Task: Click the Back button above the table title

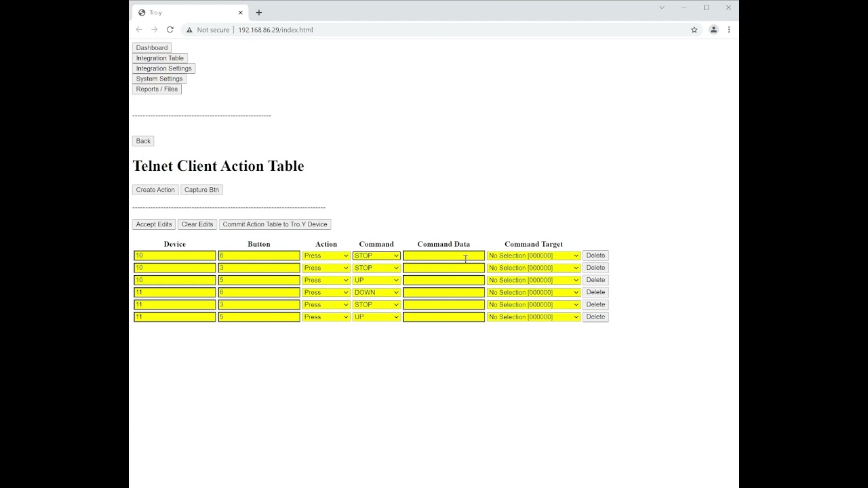Action: [x=143, y=141]
